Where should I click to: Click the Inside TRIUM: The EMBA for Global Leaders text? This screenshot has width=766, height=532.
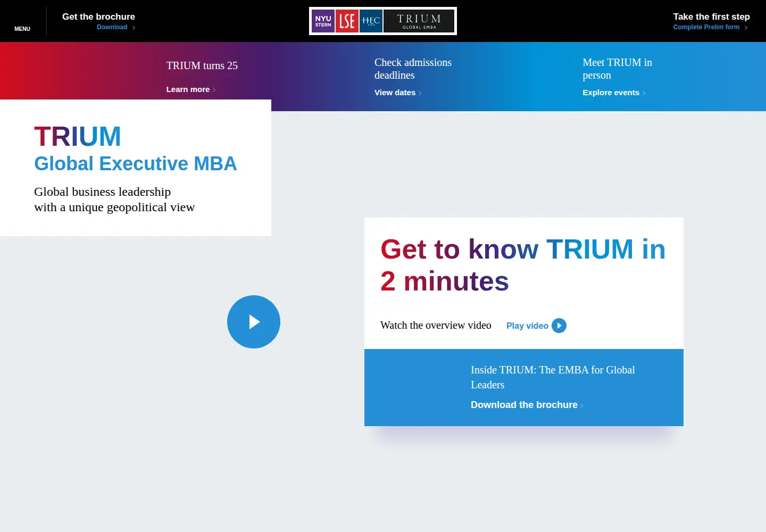(553, 377)
